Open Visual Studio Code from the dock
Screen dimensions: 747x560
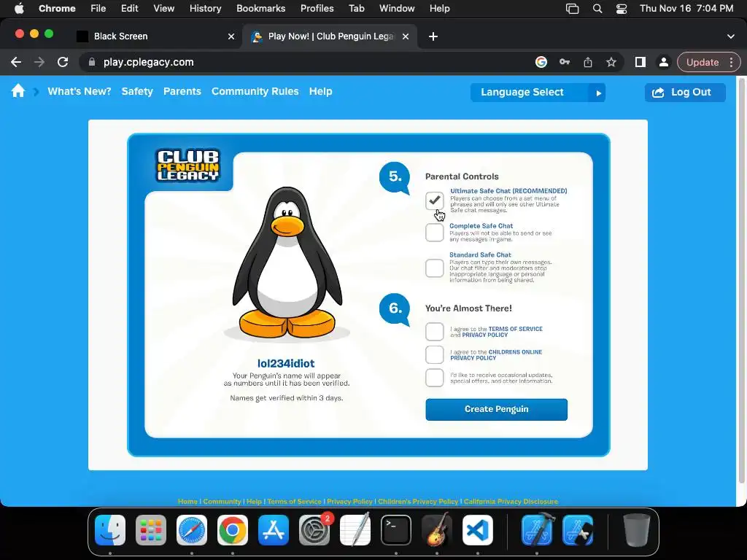click(x=477, y=530)
